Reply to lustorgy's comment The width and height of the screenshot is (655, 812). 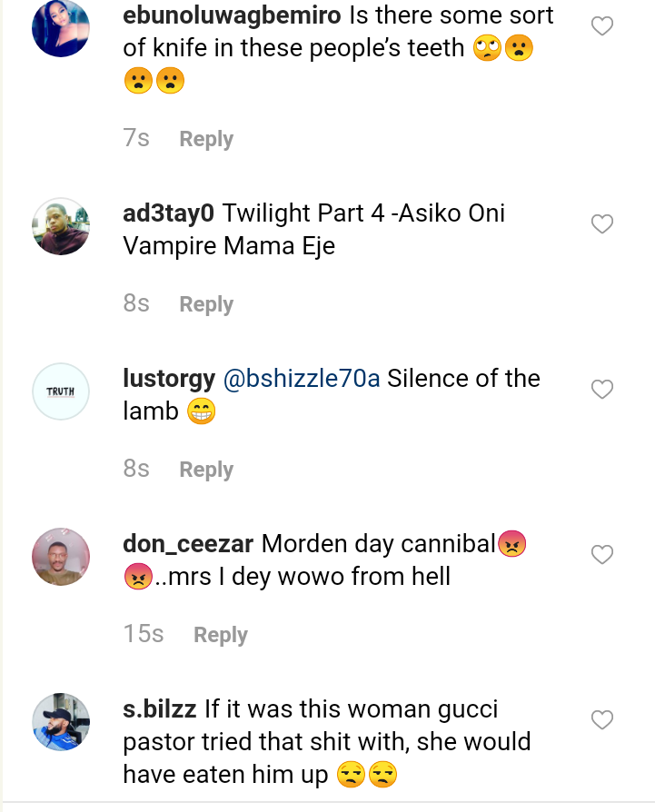(206, 470)
